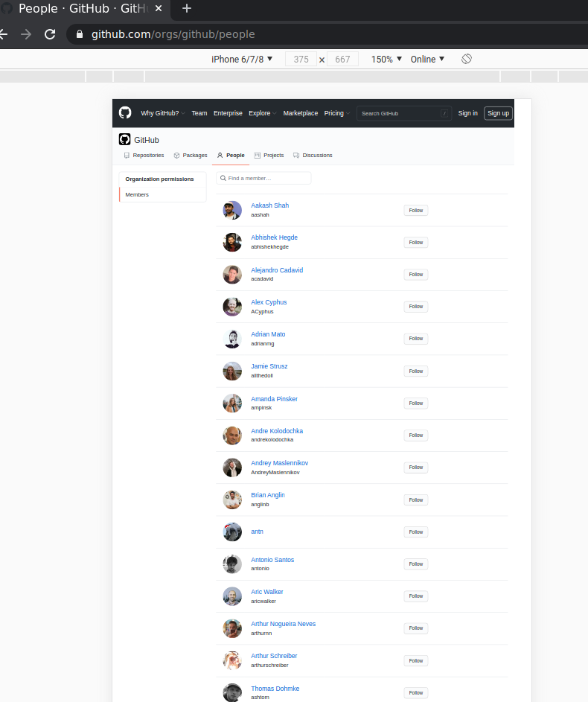Image resolution: width=588 pixels, height=702 pixels.
Task: Click the padlock icon in the address bar
Action: [79, 34]
